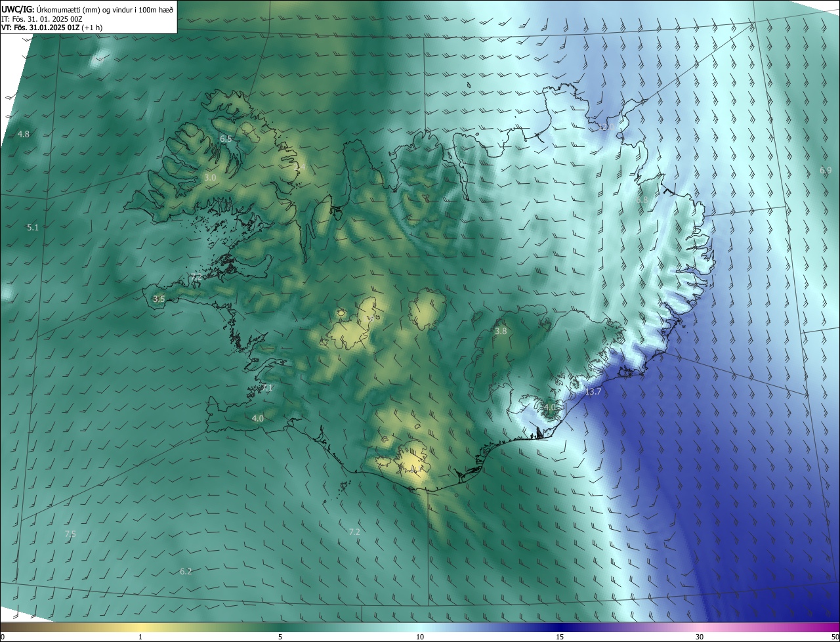Click the 3.0 value label on the map
The width and height of the screenshot is (840, 642).
[210, 178]
